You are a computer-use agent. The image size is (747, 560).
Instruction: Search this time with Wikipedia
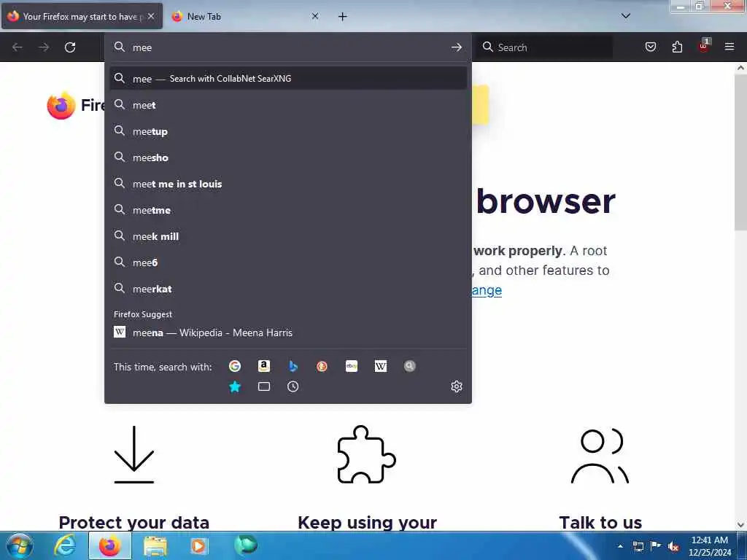381,366
